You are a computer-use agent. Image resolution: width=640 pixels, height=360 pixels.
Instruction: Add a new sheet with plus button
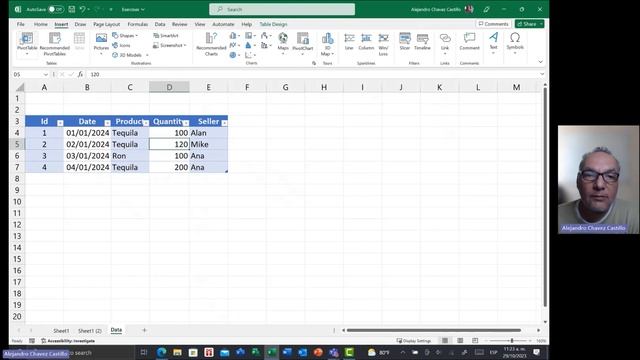pyautogui.click(x=144, y=330)
